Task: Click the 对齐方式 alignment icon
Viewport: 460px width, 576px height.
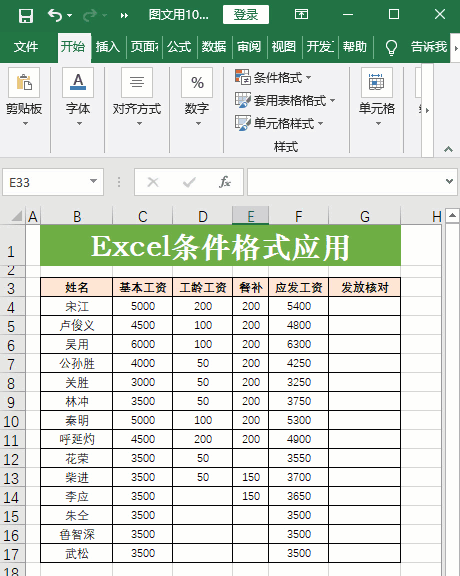Action: 137,83
